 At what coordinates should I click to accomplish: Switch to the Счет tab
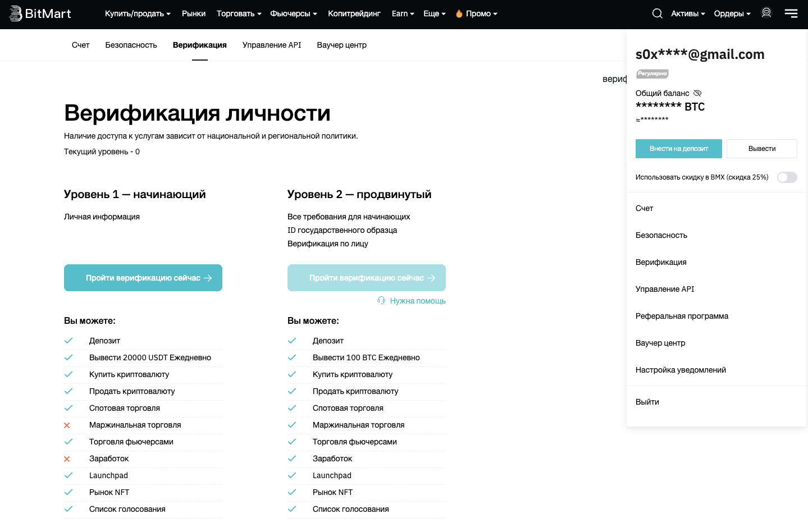(80, 45)
